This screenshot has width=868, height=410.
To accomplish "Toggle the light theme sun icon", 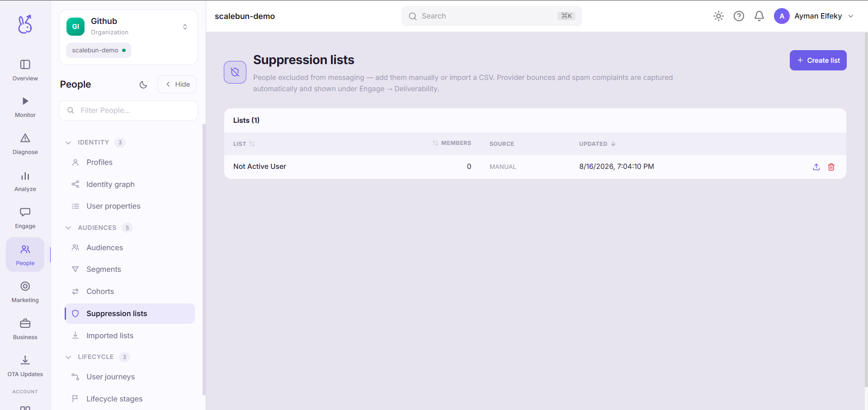I will [718, 16].
